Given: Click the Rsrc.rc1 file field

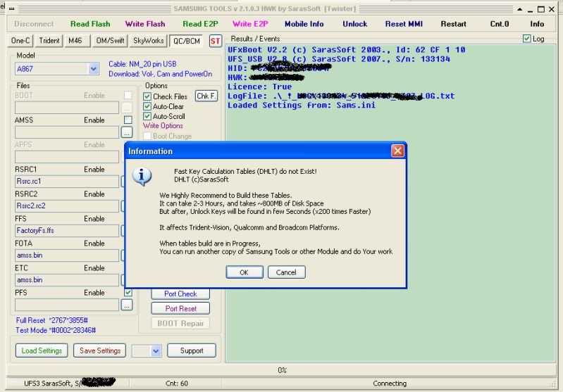Looking at the screenshot, I should pos(67,182).
